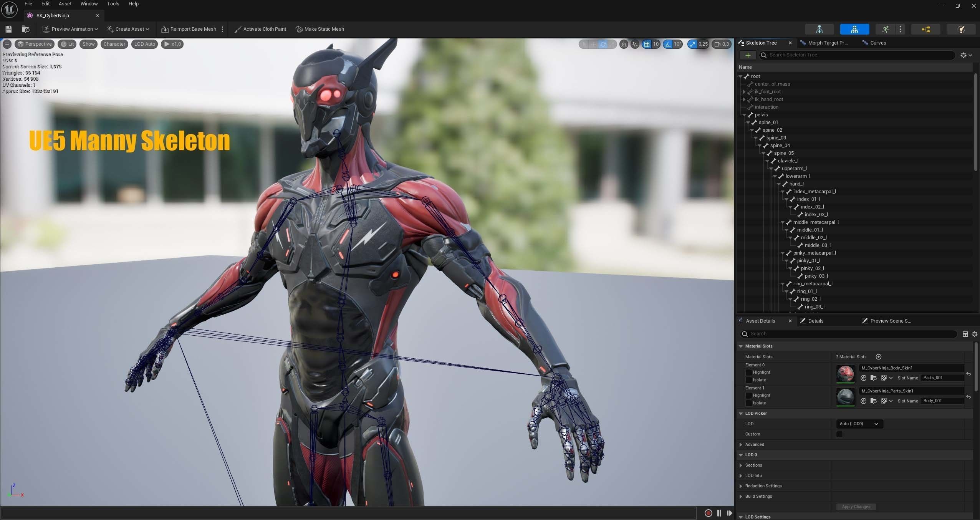Toggle grid snapping in viewport
This screenshot has height=520, width=980.
pyautogui.click(x=647, y=44)
